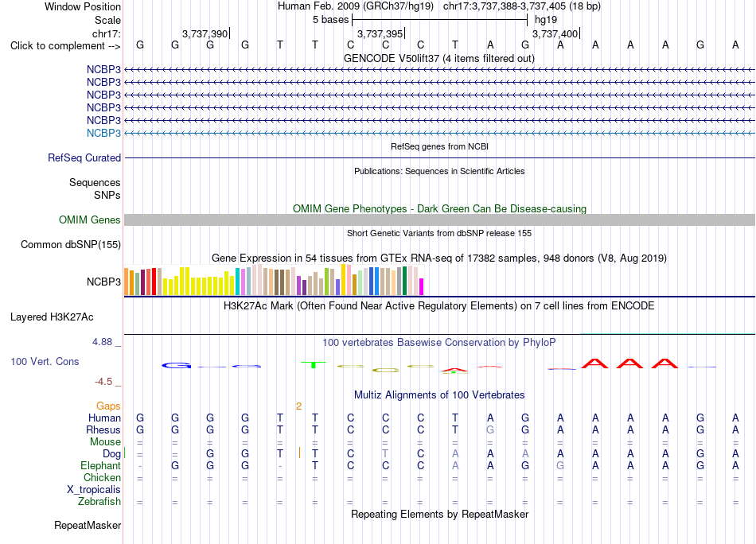Screen dimensions: 756x544
Task: Open 'Repeating Elements by RepeatMasker' title
Action: pyautogui.click(x=439, y=514)
